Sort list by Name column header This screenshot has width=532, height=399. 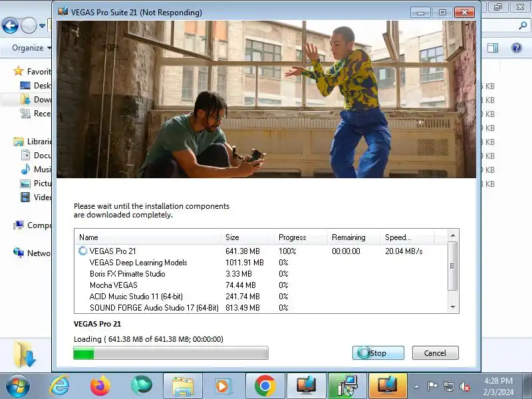[148, 237]
